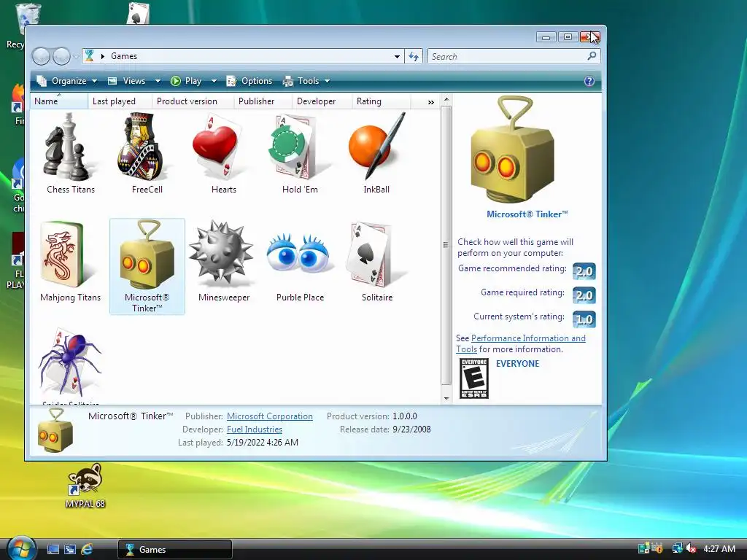The image size is (747, 560).
Task: Open the Views dropdown arrow
Action: 158,81
